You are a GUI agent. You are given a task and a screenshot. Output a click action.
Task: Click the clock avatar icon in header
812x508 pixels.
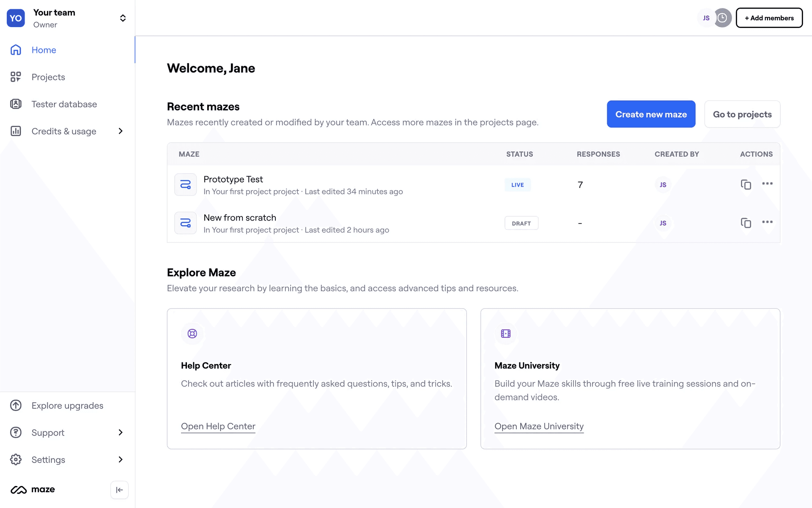pos(722,18)
